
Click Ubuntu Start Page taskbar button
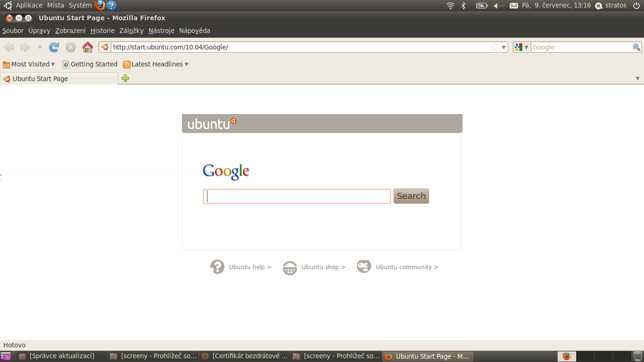pyautogui.click(x=428, y=356)
